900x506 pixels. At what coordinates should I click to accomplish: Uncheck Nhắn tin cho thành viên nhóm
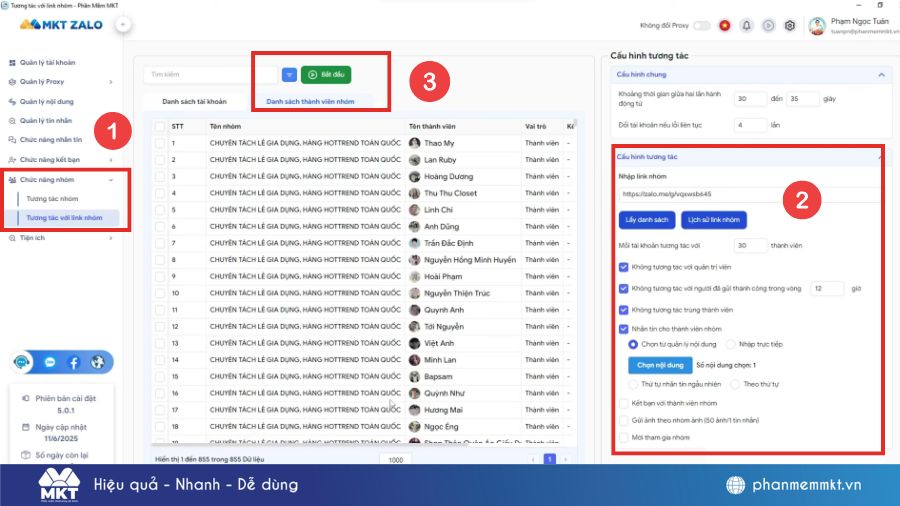pos(623,329)
